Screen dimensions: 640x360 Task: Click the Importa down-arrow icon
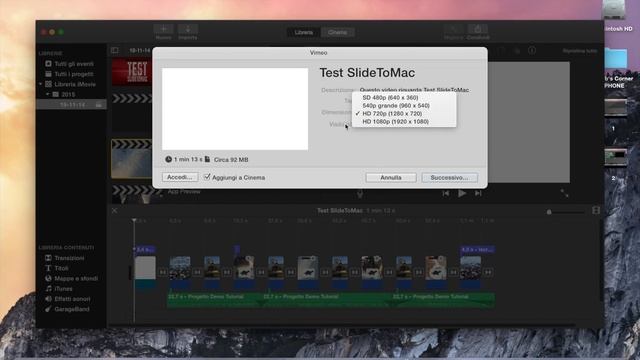[x=188, y=29]
